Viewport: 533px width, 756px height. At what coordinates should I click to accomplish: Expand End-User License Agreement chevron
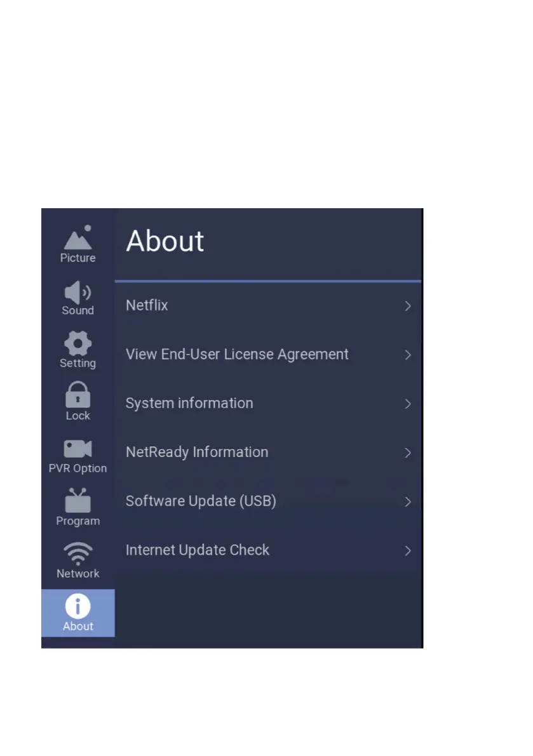(x=408, y=355)
